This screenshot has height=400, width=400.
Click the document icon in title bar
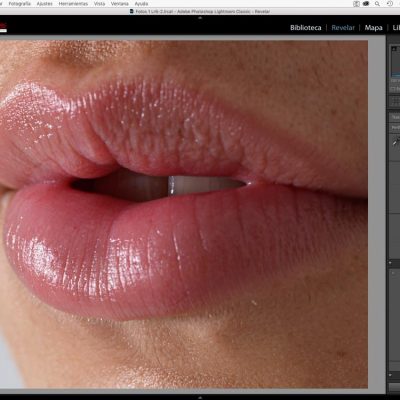coord(132,11)
